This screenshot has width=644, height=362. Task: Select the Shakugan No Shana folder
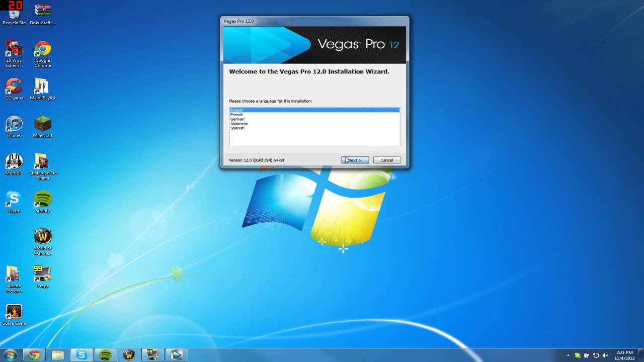43,167
